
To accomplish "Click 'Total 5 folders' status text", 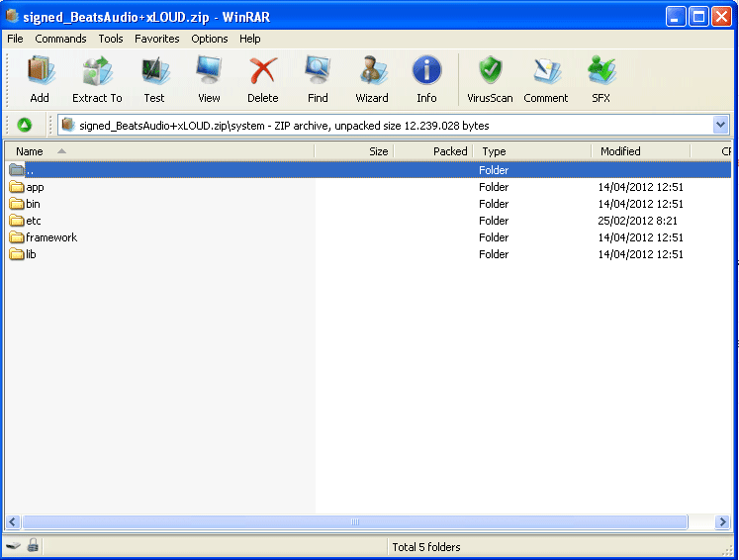I will tap(426, 547).
